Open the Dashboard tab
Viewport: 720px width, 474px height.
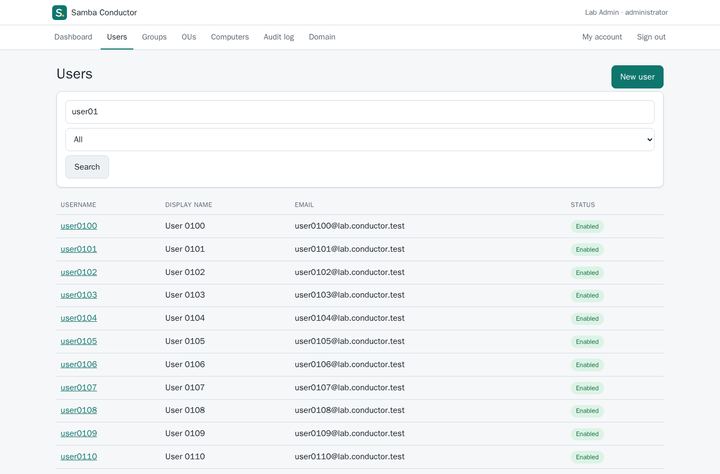73,37
